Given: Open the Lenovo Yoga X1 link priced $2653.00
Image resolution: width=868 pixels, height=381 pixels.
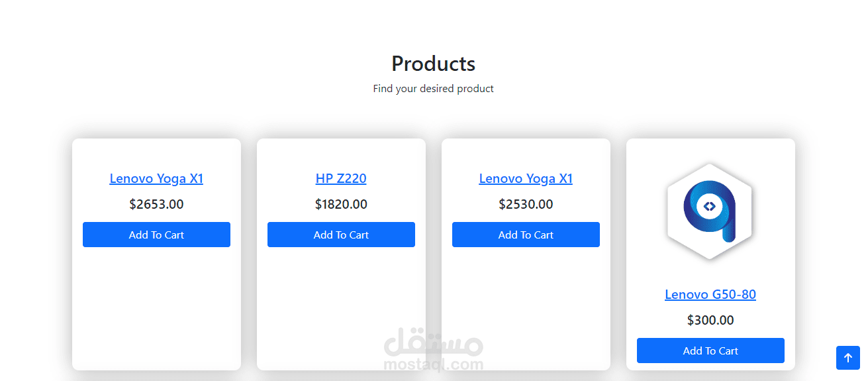Looking at the screenshot, I should [x=156, y=178].
